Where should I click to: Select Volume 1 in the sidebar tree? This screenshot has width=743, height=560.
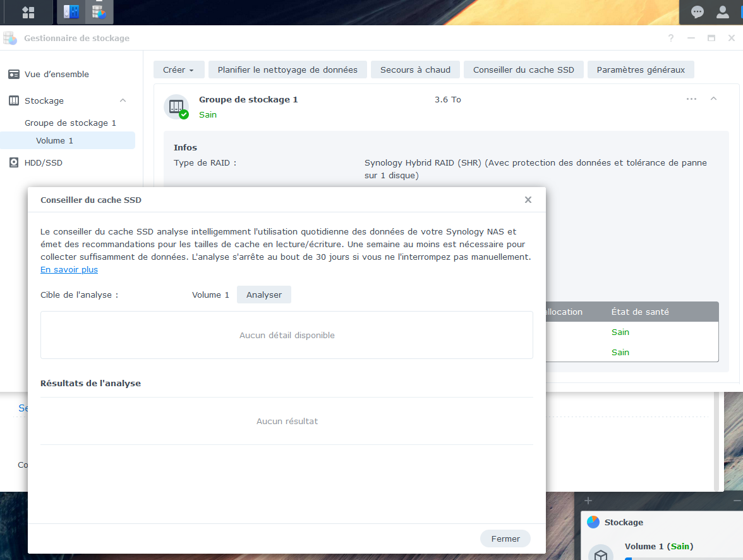tap(54, 140)
